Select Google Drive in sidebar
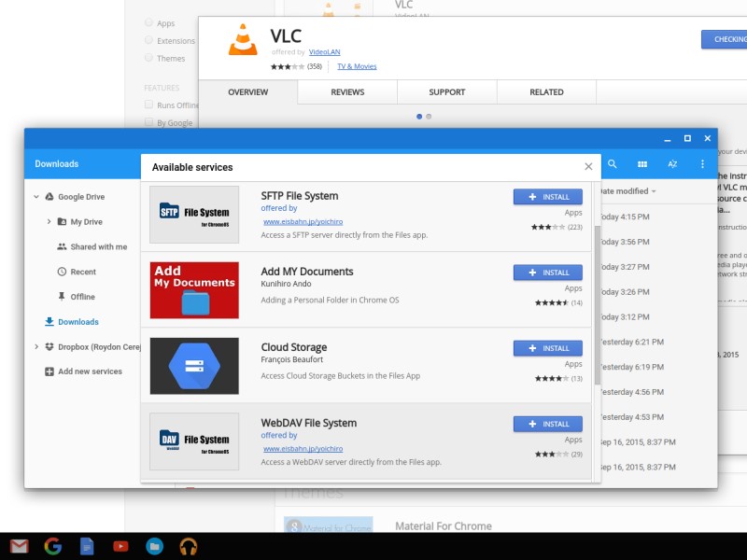Image resolution: width=747 pixels, height=560 pixels. tap(81, 197)
